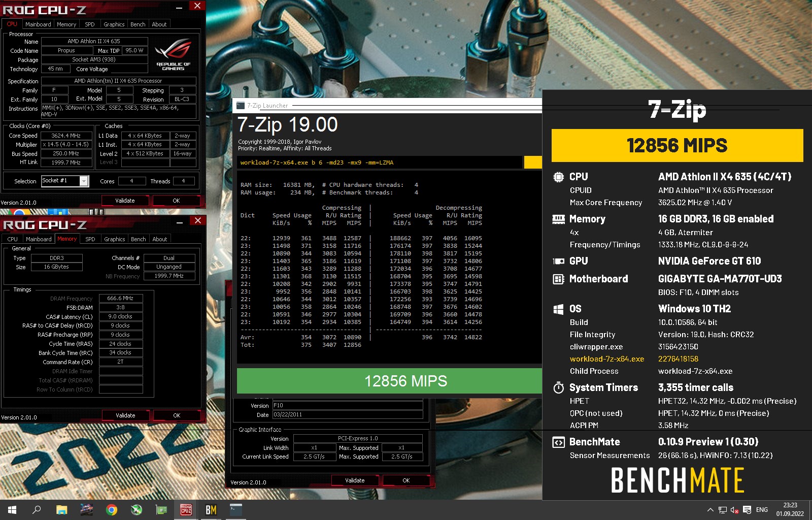812x520 pixels.
Task: Click the GIGABYTE GA-MA770T-UD3 motherboard text
Action: tap(720, 279)
